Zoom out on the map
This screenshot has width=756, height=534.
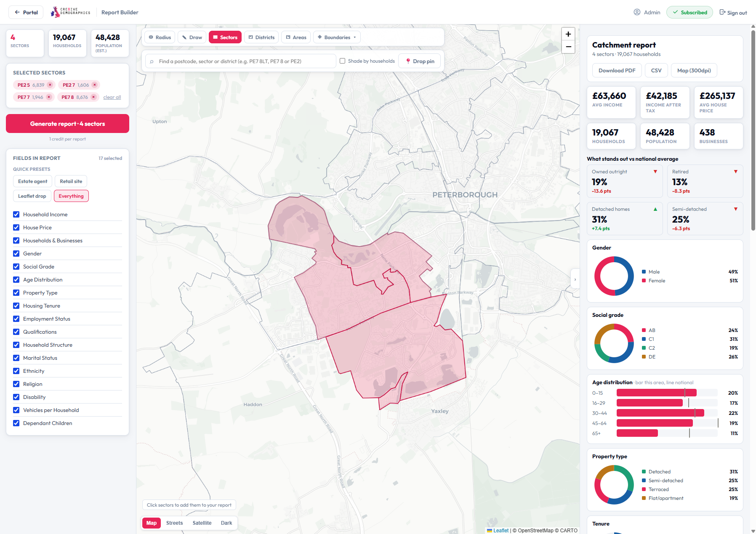point(568,47)
